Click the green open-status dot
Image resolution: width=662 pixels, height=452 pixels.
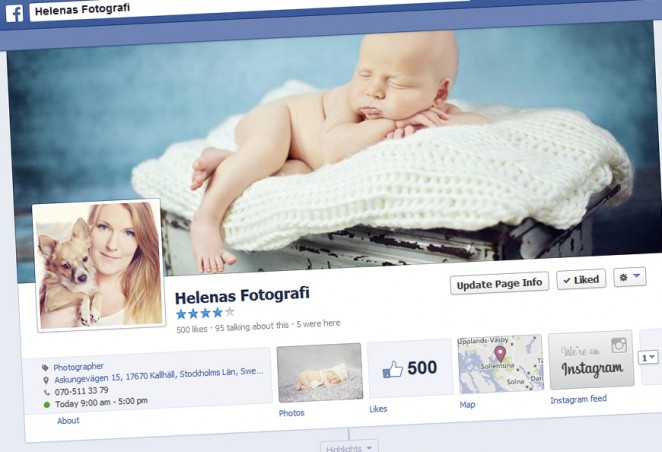pos(47,405)
